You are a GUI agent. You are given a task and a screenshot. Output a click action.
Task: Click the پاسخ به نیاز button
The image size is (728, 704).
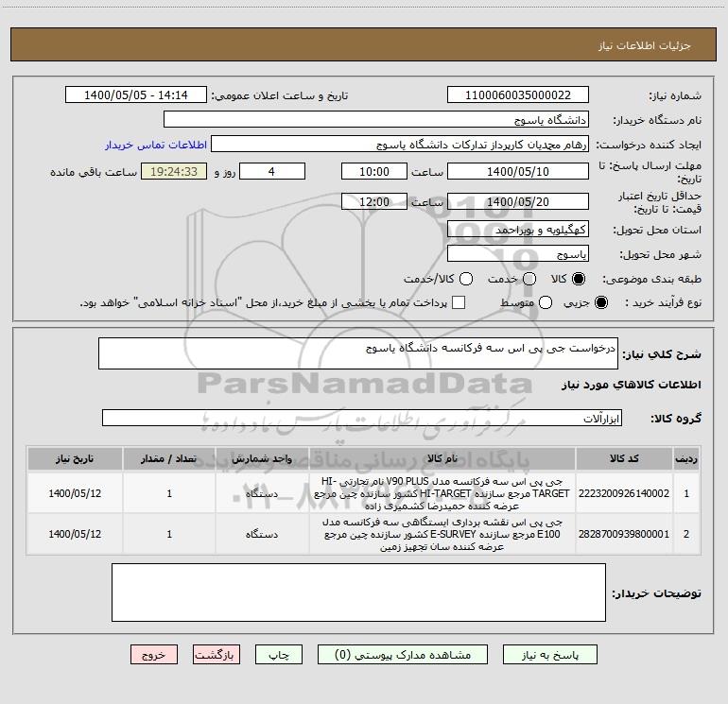(549, 655)
